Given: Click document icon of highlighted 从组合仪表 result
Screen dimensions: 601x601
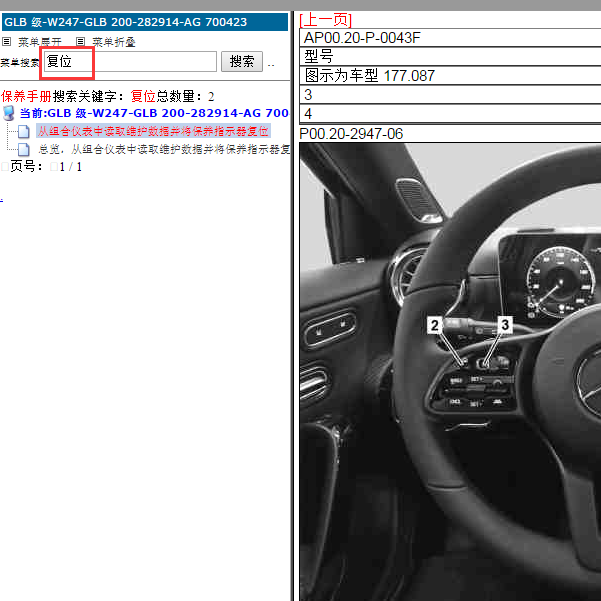Looking at the screenshot, I should coord(23,131).
